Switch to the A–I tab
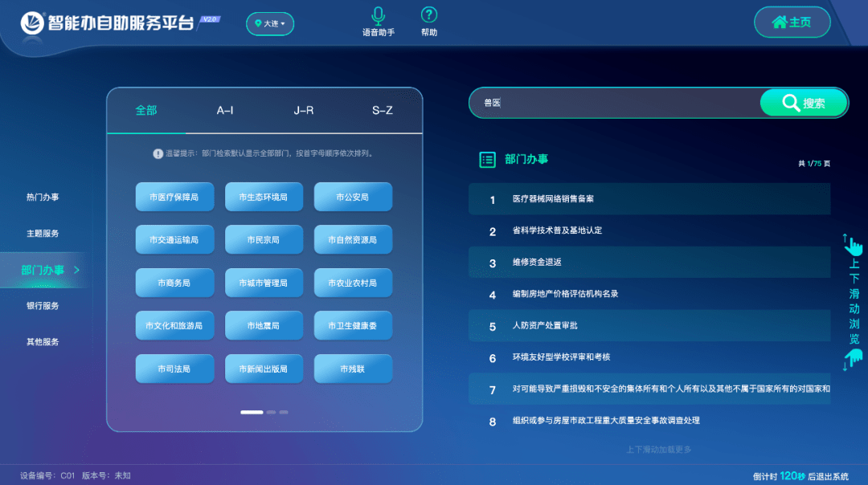868x485 pixels. (x=225, y=111)
